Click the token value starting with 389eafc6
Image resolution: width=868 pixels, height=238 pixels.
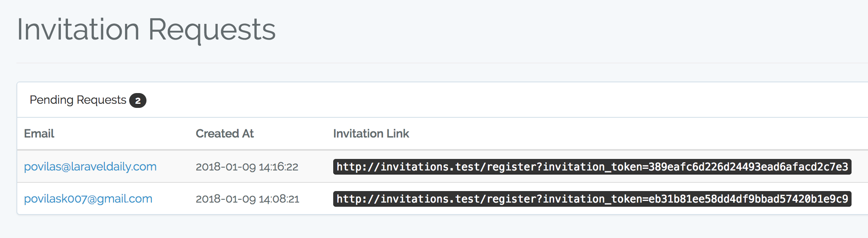coord(748,167)
